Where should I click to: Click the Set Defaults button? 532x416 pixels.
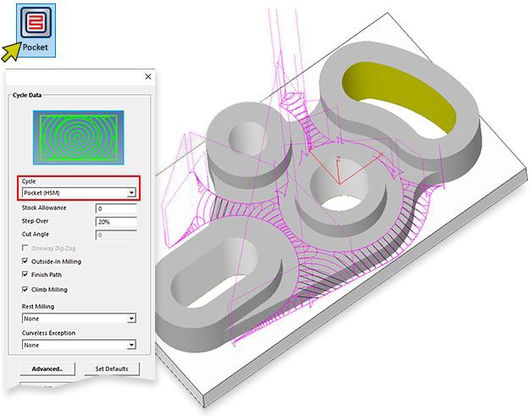coord(112,369)
